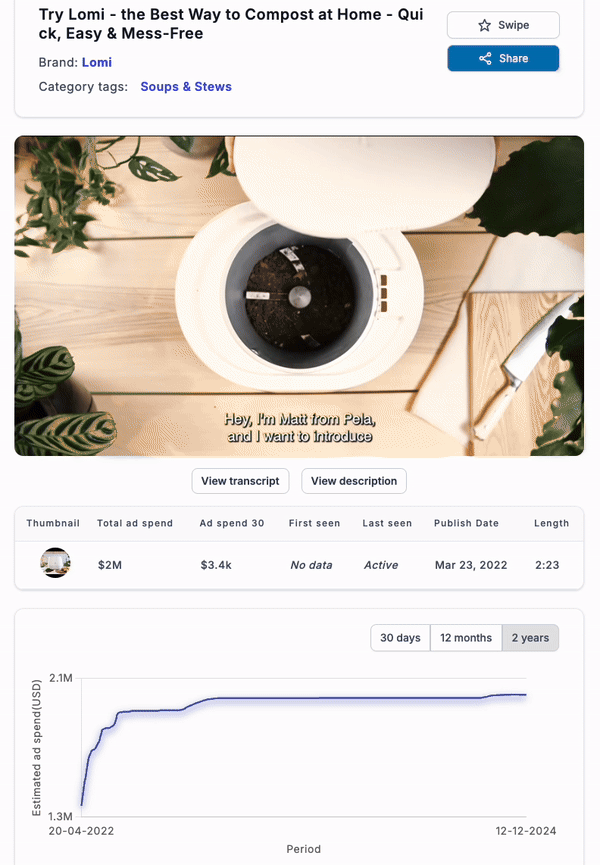Select the 12 months period tab
The height and width of the screenshot is (865, 600).
click(x=466, y=638)
